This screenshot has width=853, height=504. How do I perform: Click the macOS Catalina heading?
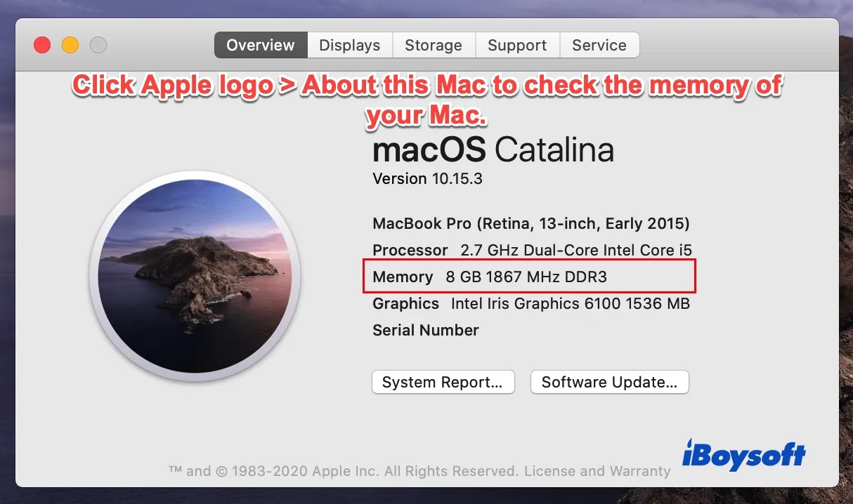(493, 150)
